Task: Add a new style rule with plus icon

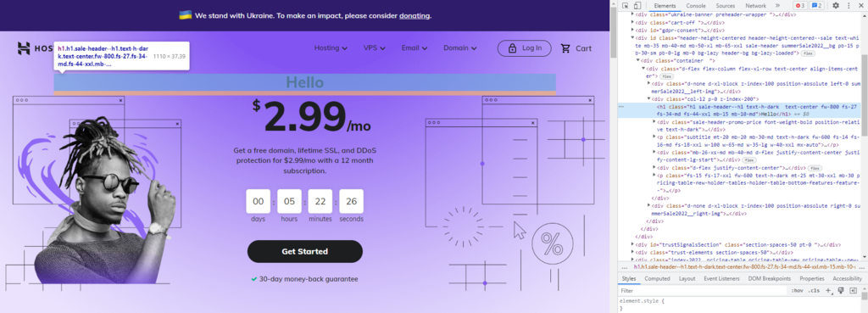Action: tap(828, 290)
